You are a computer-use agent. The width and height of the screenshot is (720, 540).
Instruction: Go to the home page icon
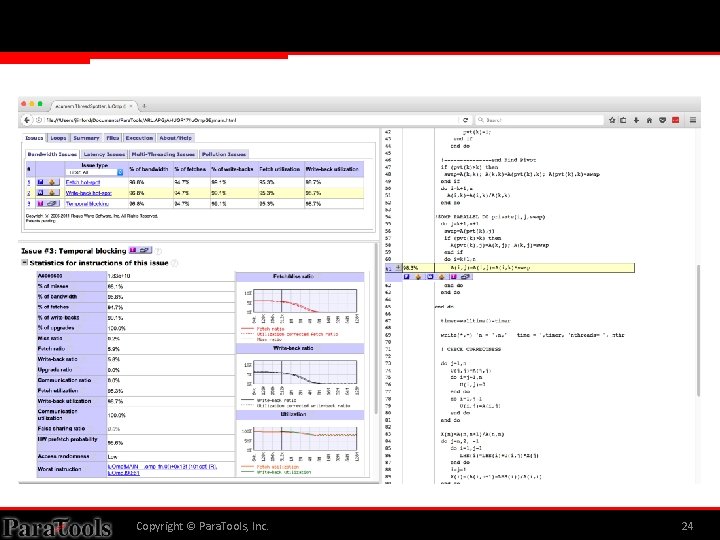pyautogui.click(x=649, y=120)
